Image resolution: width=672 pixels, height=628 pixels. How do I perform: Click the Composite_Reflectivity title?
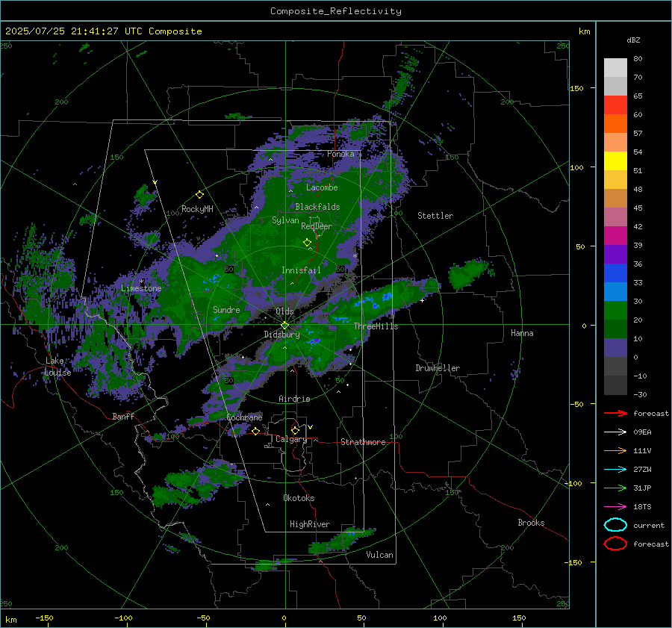coord(335,11)
